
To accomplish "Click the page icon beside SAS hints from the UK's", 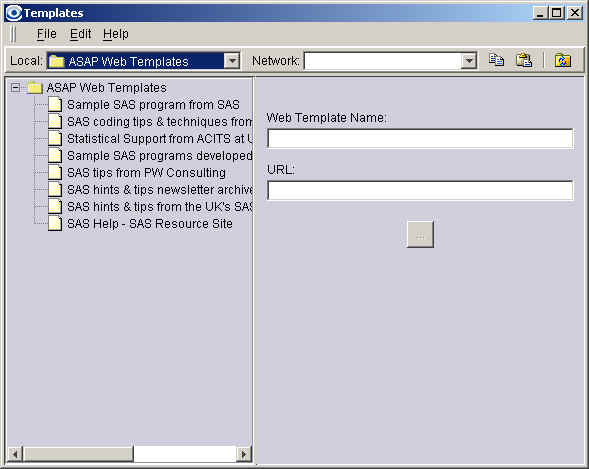I will click(55, 207).
